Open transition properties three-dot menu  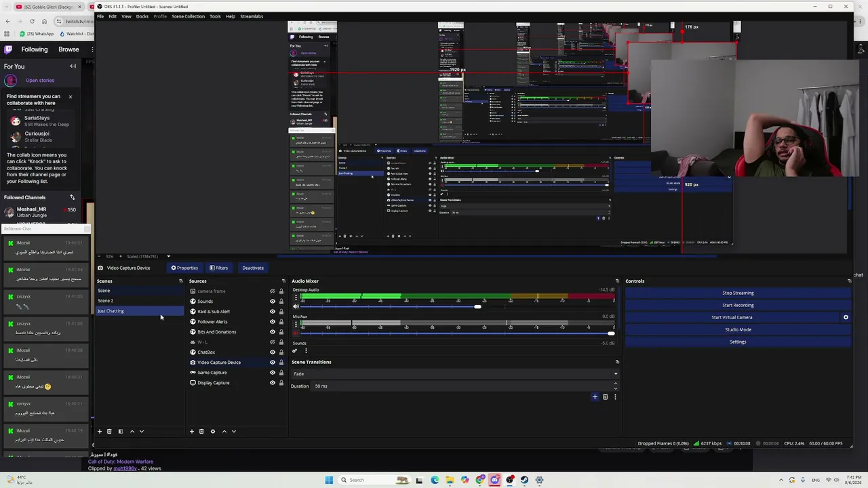click(615, 397)
